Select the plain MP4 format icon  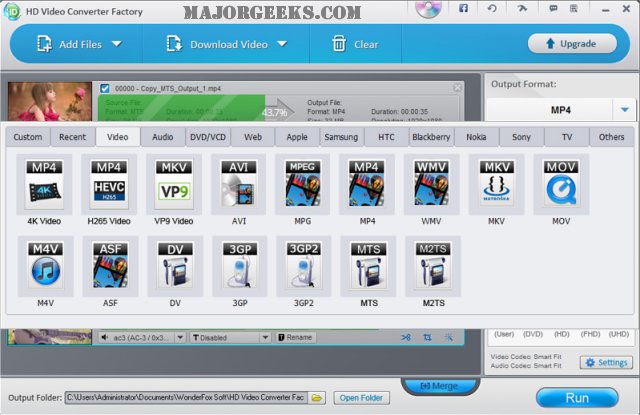pos(367,184)
